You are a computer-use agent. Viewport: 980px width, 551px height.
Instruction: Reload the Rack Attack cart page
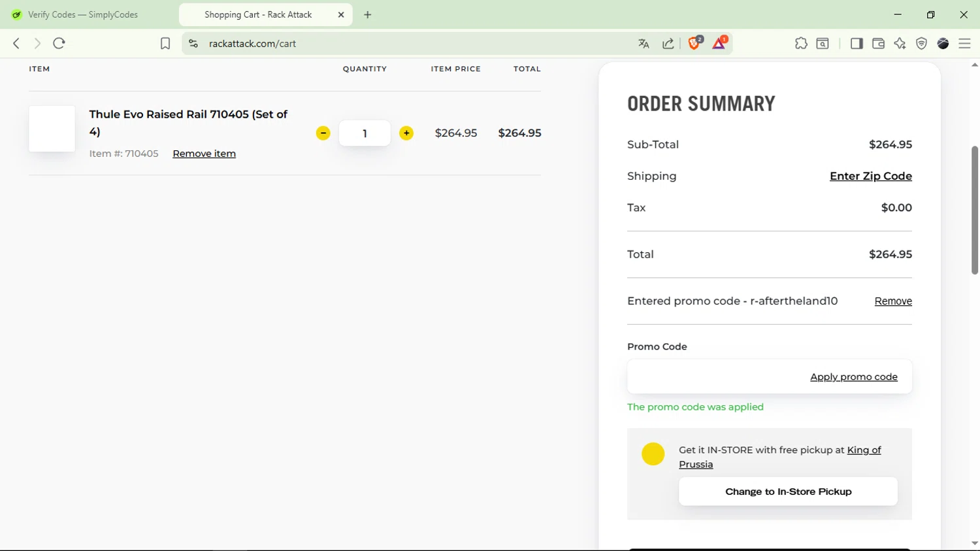click(x=59, y=43)
